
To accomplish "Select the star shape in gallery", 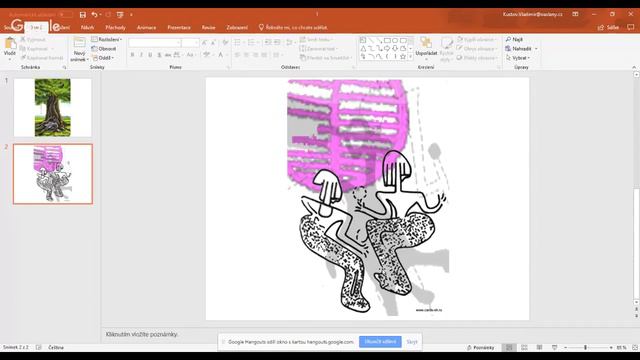I will coord(403,57).
